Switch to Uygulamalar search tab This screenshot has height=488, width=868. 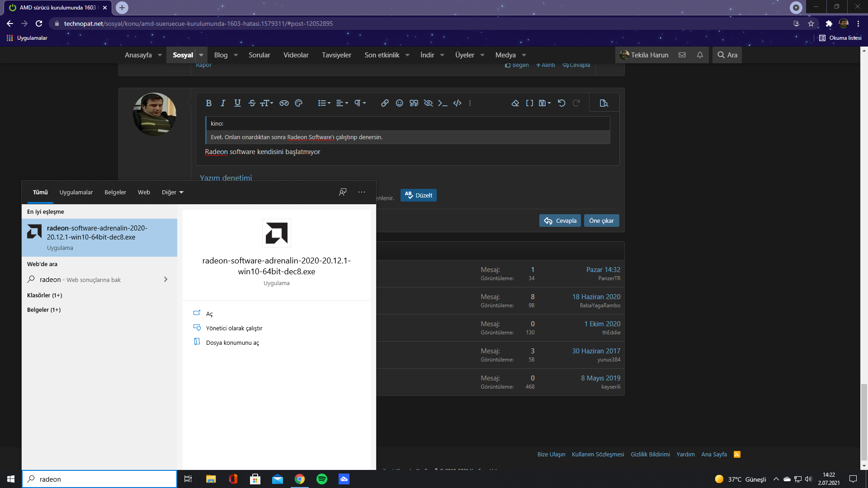pyautogui.click(x=76, y=192)
